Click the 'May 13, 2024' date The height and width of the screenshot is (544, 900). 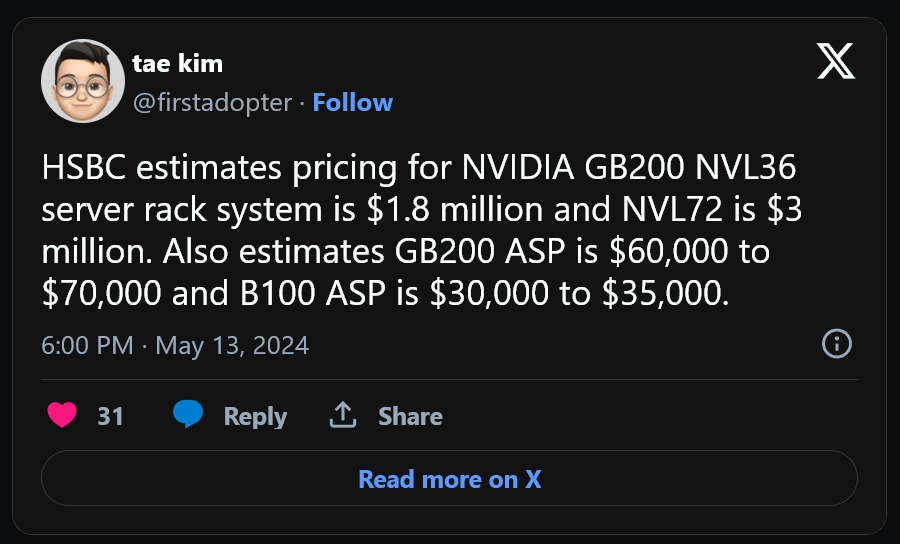coord(232,345)
